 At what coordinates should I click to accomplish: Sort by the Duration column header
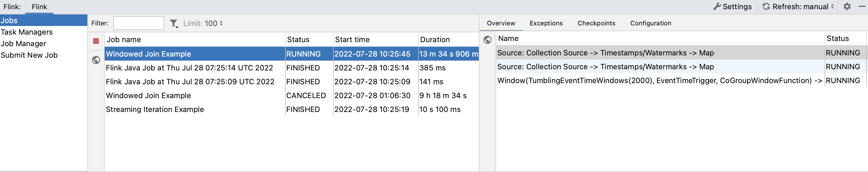click(435, 40)
